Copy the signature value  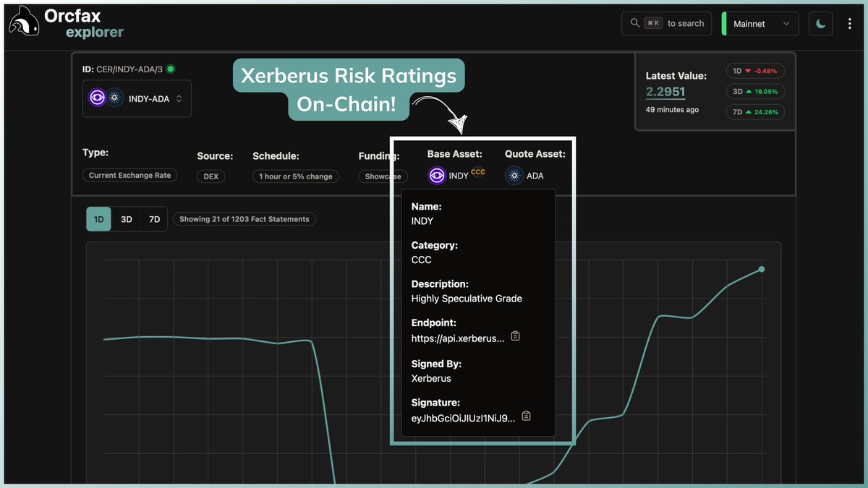[527, 416]
